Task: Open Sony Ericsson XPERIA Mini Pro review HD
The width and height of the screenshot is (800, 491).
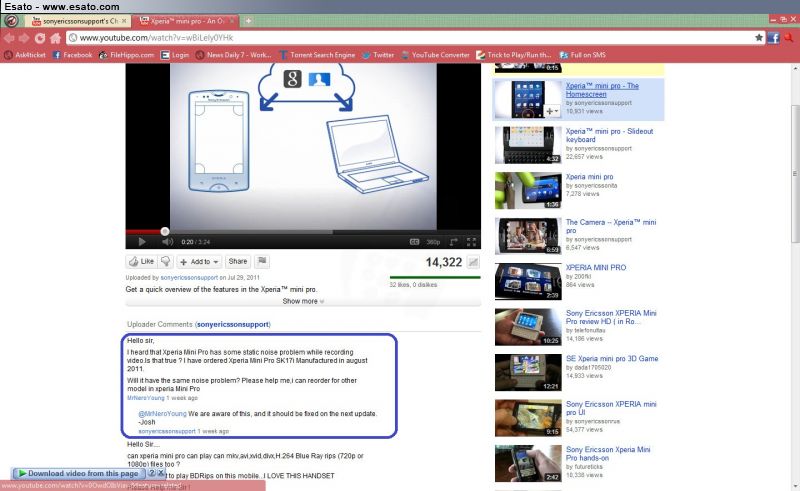Action: pyautogui.click(x=611, y=317)
